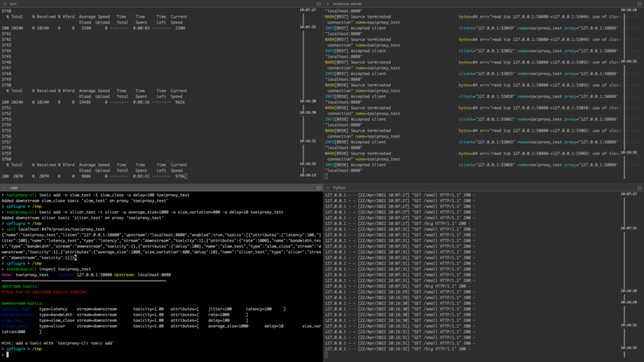The width and height of the screenshot is (644, 362).
Task: Open the curl pane's options menu icon
Action: pos(318,4)
